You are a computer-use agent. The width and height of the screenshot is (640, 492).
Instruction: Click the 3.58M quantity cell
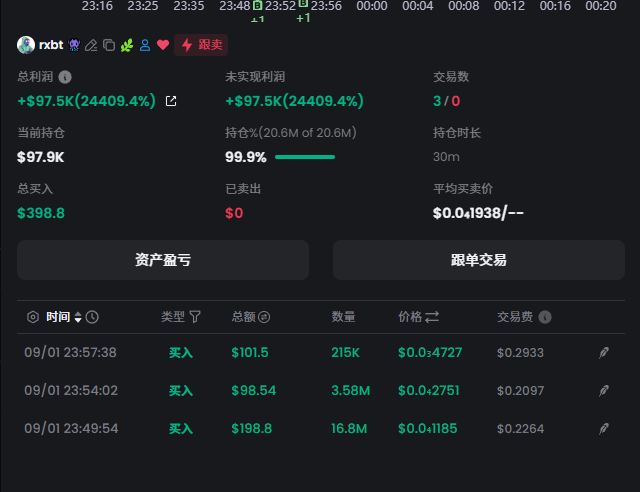tap(351, 390)
